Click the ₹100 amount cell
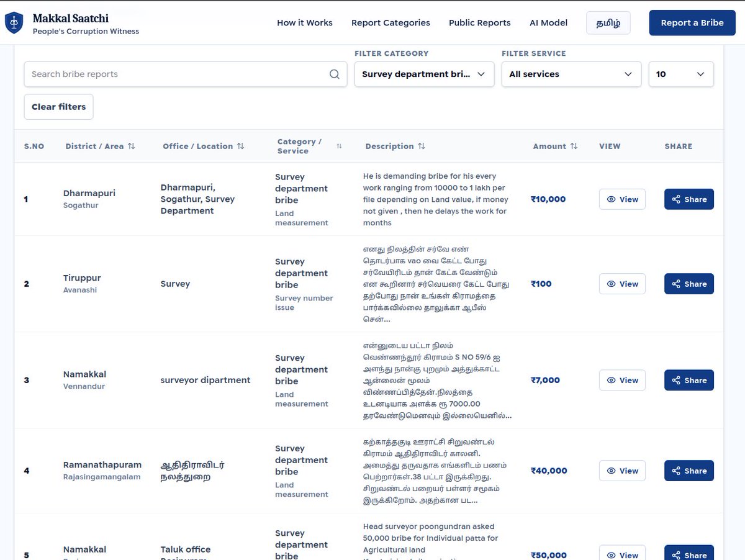Screen dimensions: 745x560 coord(541,284)
